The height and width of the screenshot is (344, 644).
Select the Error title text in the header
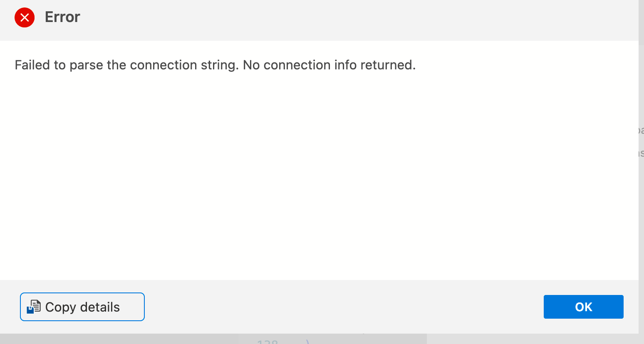click(x=62, y=17)
